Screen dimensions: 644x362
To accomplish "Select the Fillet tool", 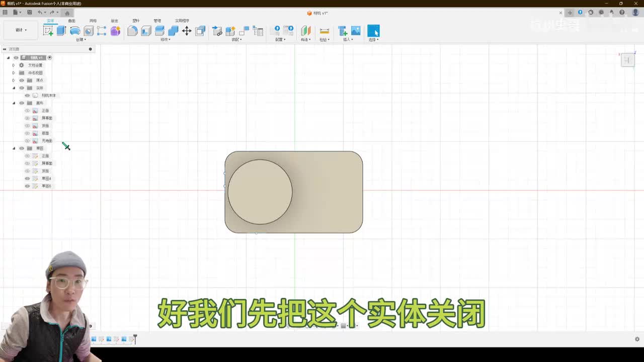I will pos(132,31).
